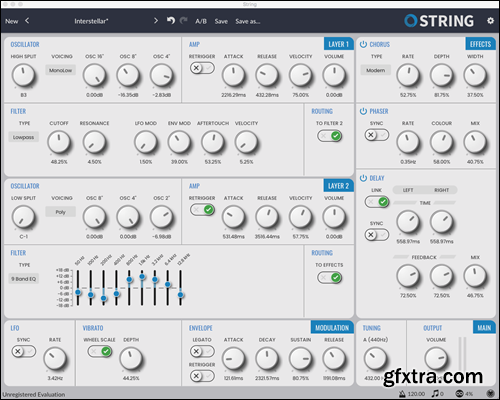Open Layer 2 Voicing Poly dropdown

(61, 212)
